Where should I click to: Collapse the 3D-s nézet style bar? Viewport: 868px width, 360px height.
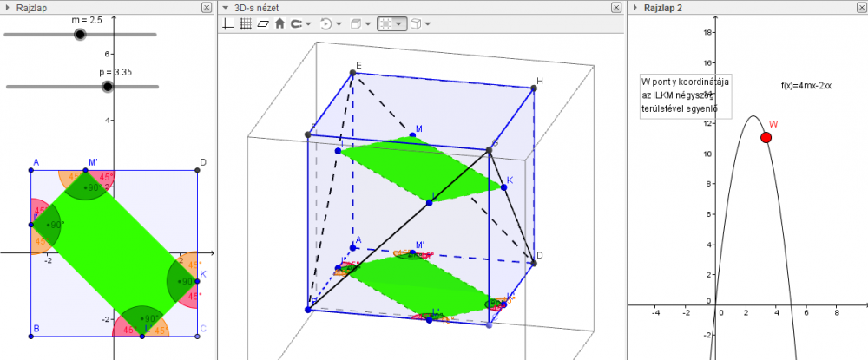[x=226, y=7]
